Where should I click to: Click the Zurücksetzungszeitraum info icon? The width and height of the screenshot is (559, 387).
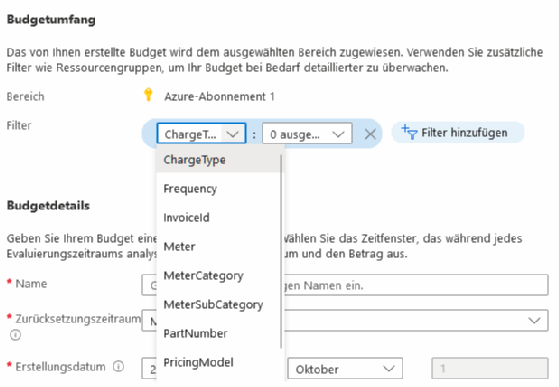click(x=15, y=335)
